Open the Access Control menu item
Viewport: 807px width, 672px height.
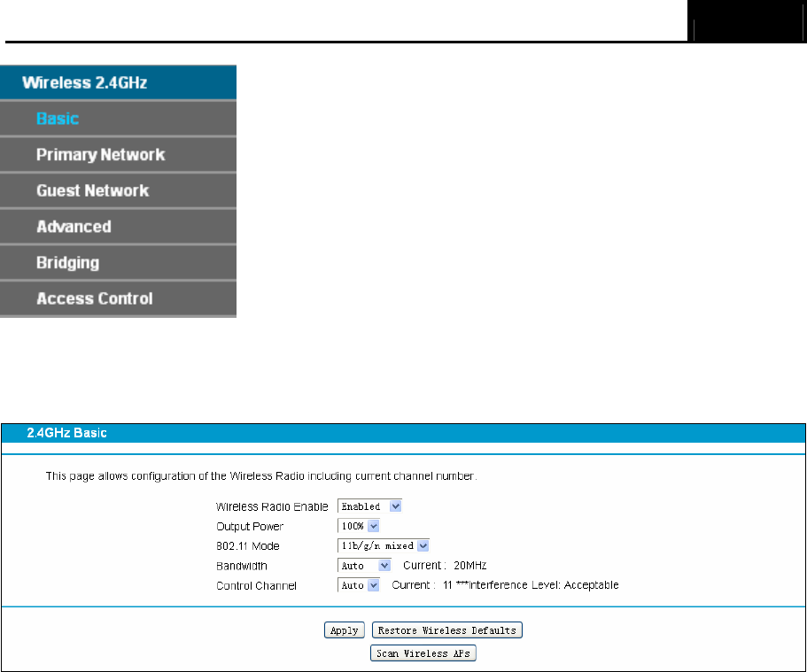click(x=118, y=298)
